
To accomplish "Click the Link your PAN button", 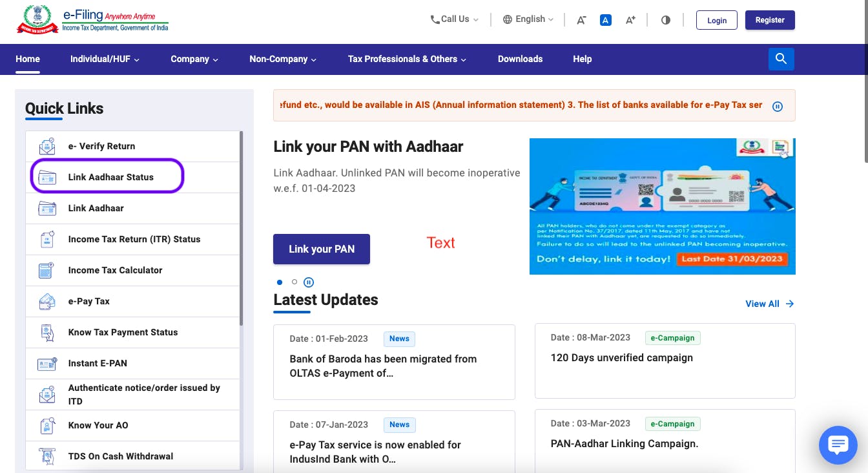I will (322, 249).
